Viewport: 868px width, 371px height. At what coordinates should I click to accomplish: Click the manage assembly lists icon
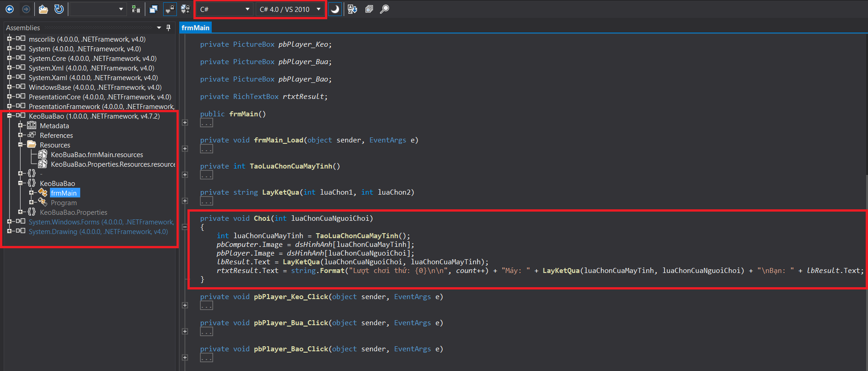click(136, 9)
